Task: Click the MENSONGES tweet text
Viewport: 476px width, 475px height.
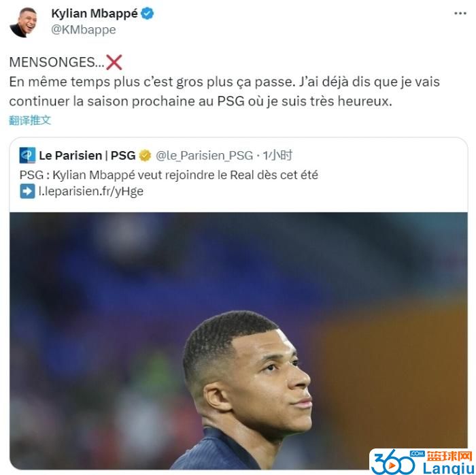Action: tap(56, 62)
